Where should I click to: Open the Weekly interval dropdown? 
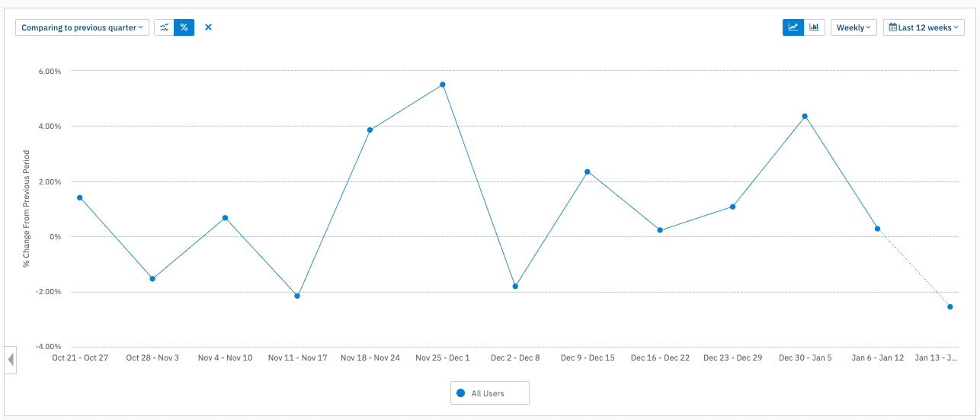853,27
